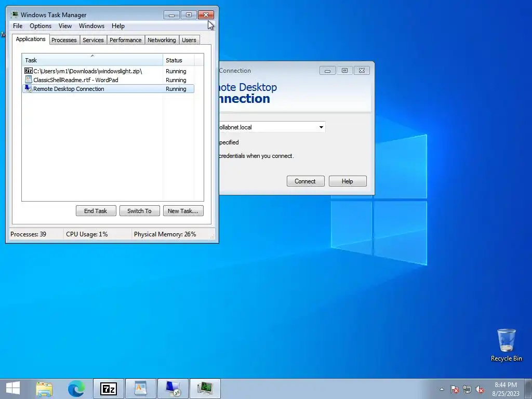Click Physical Memory: 26% in status bar
This screenshot has width=532, height=399.
165,234
